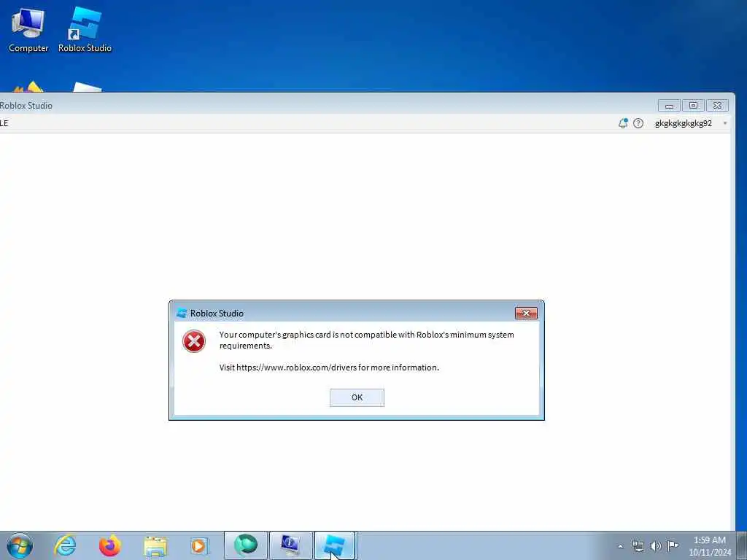Select the Roblox Studio desktop shortcut
This screenshot has width=747, height=560.
(x=85, y=30)
